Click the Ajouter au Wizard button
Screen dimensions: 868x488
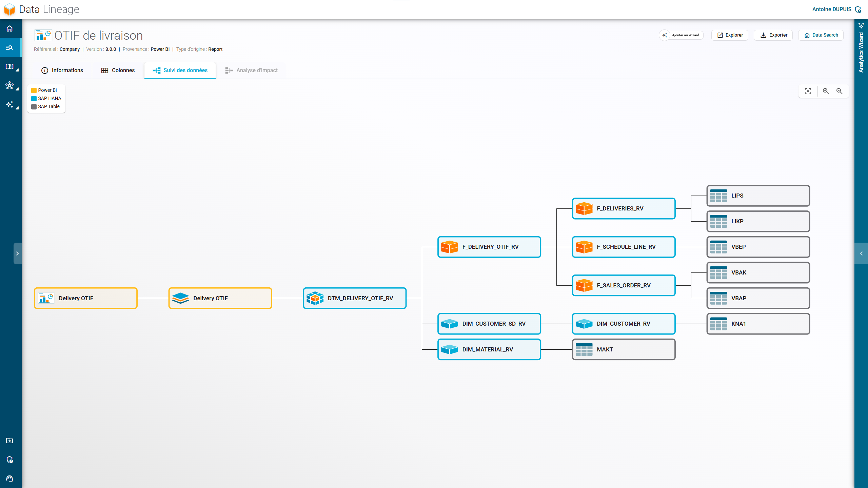point(681,35)
